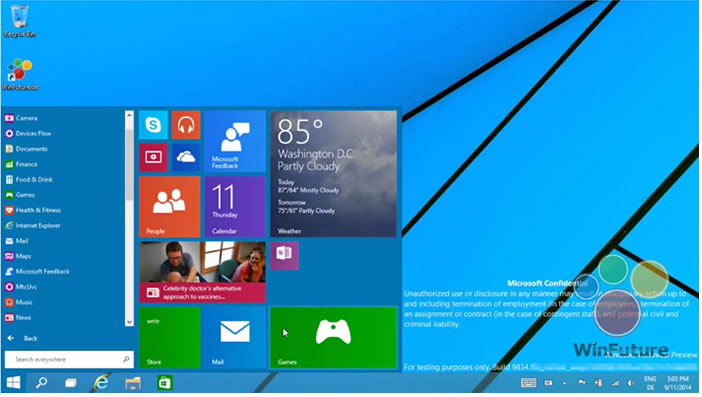
Task: Open the red Video tile
Action: (x=153, y=158)
